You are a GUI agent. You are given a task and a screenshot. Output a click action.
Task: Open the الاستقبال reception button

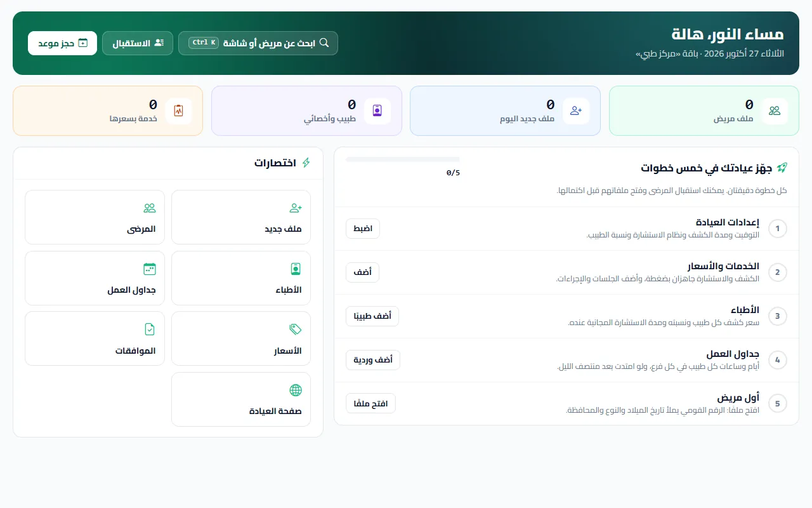tap(138, 43)
